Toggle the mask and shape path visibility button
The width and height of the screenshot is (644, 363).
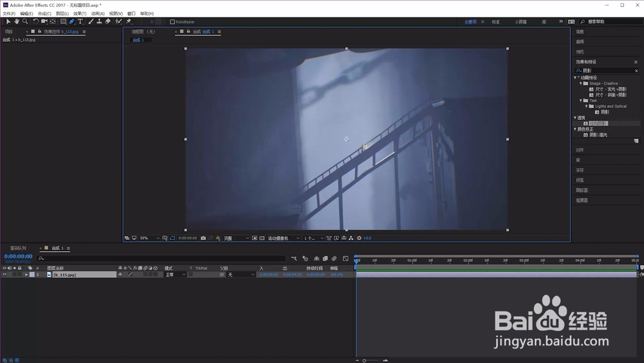tap(173, 238)
